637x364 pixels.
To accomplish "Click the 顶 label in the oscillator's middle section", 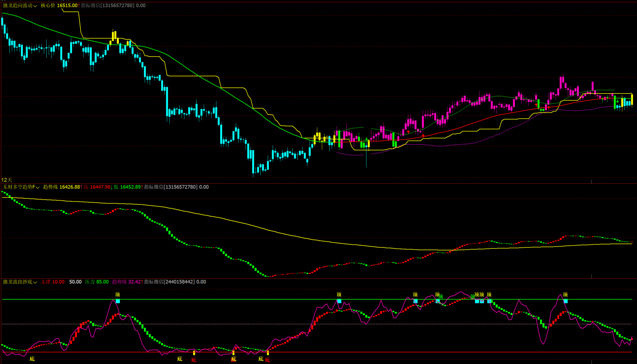I will [x=339, y=295].
